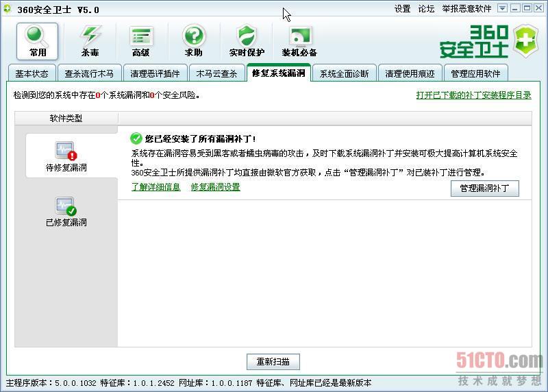
Task: Open the 高级 advanced tools section
Action: (x=141, y=42)
